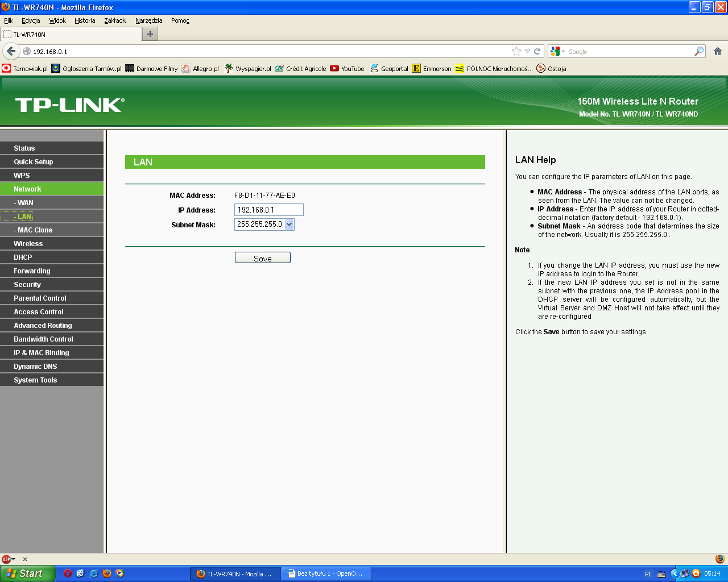Go to the WAN network page
Screen dimensions: 728x582
tap(25, 203)
